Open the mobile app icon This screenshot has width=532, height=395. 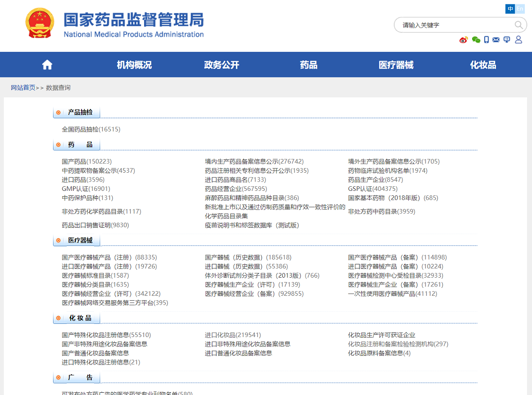click(486, 39)
